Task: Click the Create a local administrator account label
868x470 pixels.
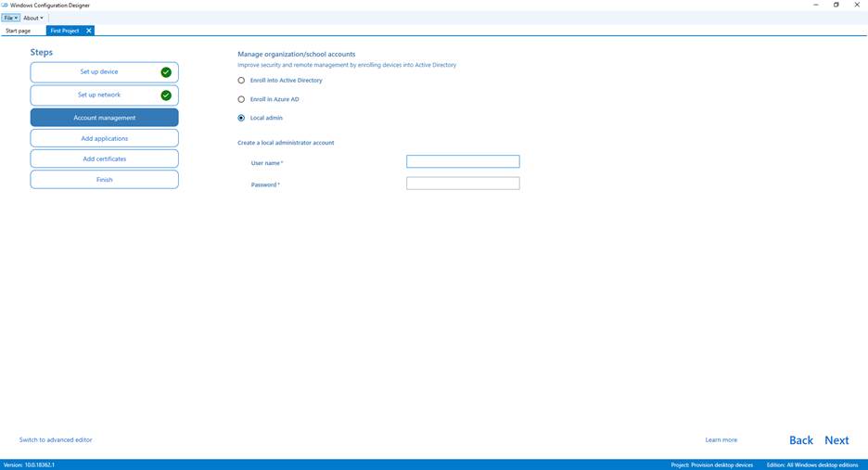Action: click(x=286, y=143)
